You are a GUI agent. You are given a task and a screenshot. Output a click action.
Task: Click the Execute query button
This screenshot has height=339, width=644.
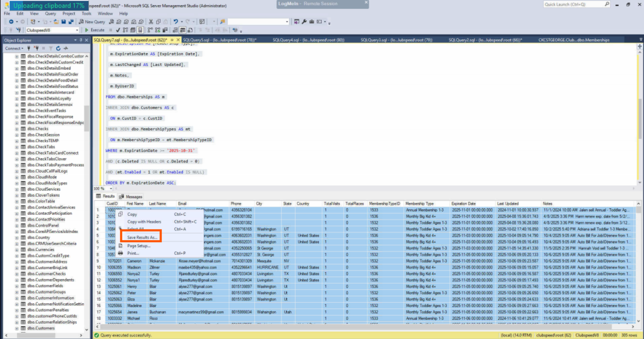94,30
